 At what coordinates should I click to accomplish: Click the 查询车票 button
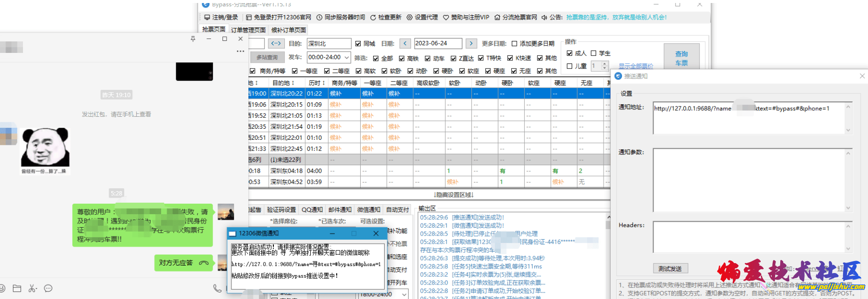[681, 58]
